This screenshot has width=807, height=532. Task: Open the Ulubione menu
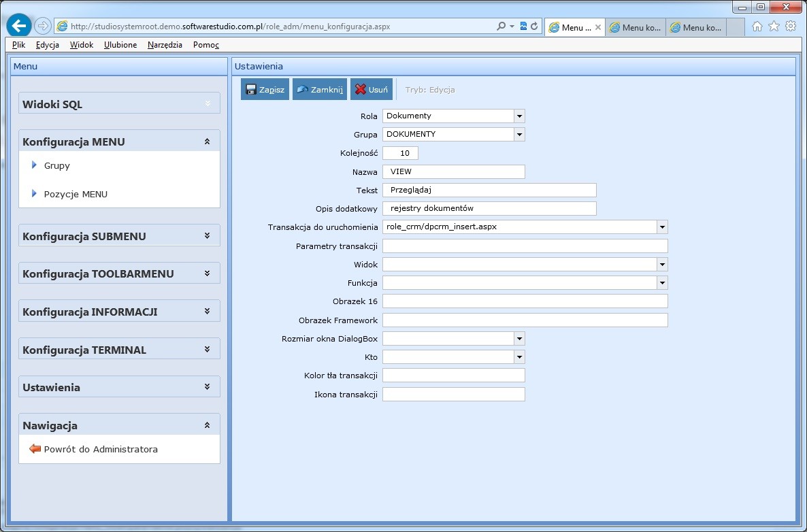tap(120, 45)
